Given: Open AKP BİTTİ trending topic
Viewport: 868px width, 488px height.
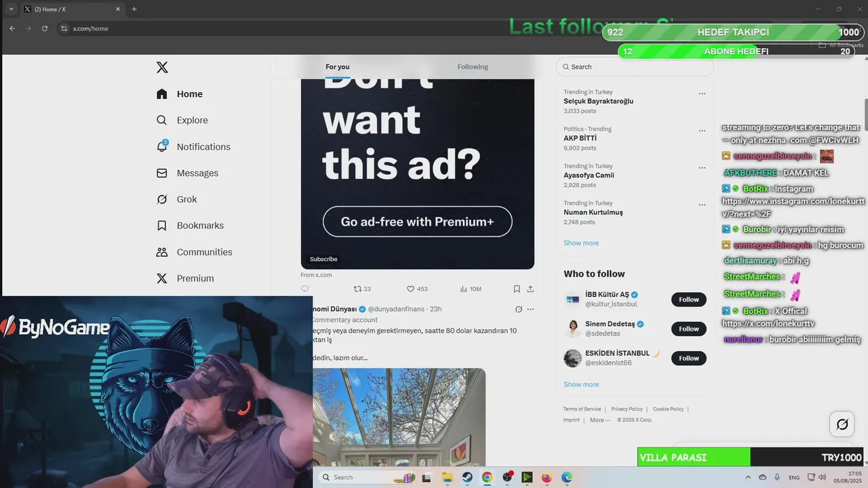Looking at the screenshot, I should tap(580, 138).
